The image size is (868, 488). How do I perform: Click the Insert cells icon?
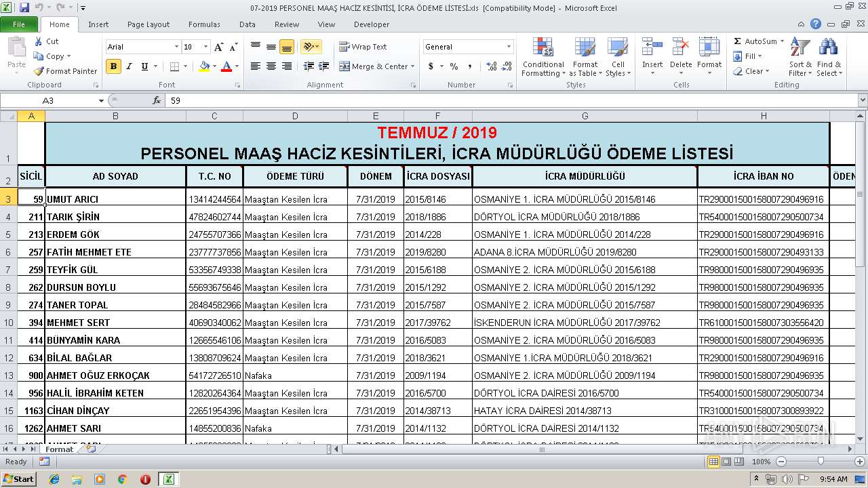pos(652,47)
